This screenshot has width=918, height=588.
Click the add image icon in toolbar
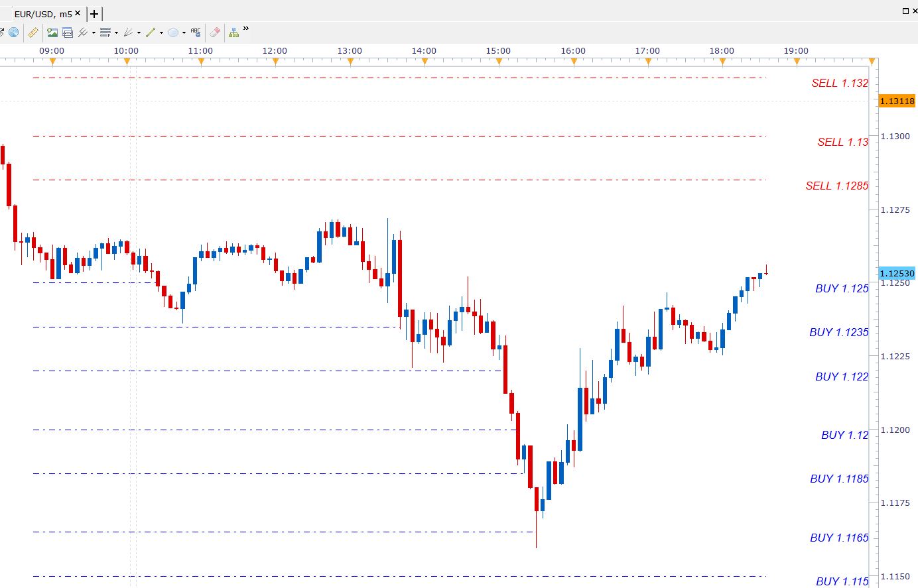(52, 32)
